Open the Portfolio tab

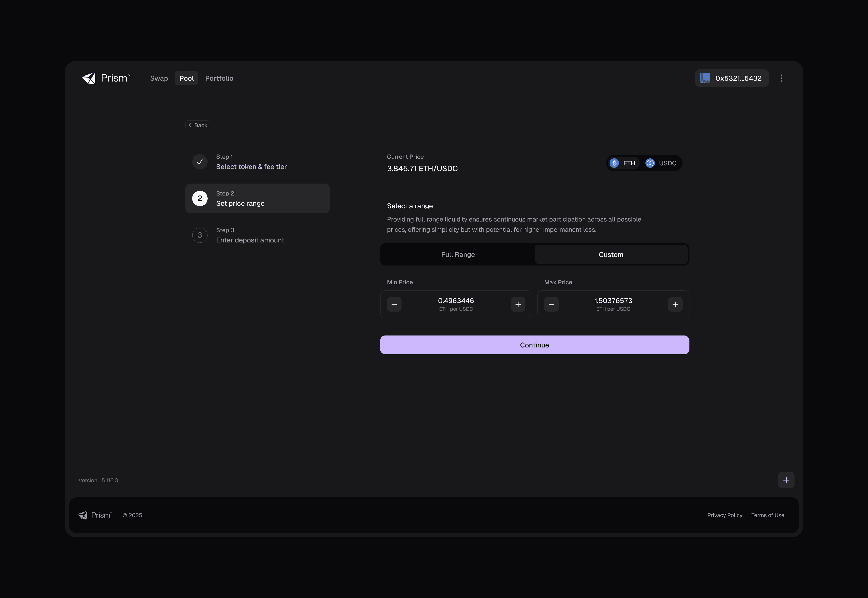click(219, 78)
